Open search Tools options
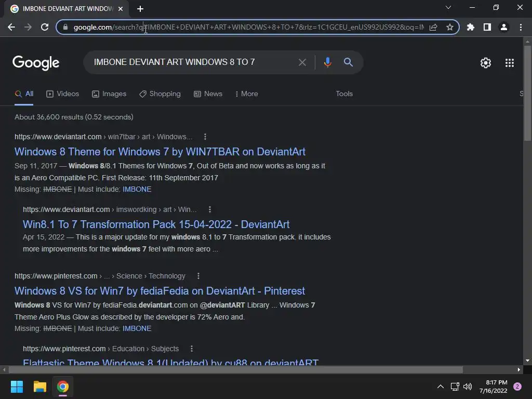 tap(344, 94)
